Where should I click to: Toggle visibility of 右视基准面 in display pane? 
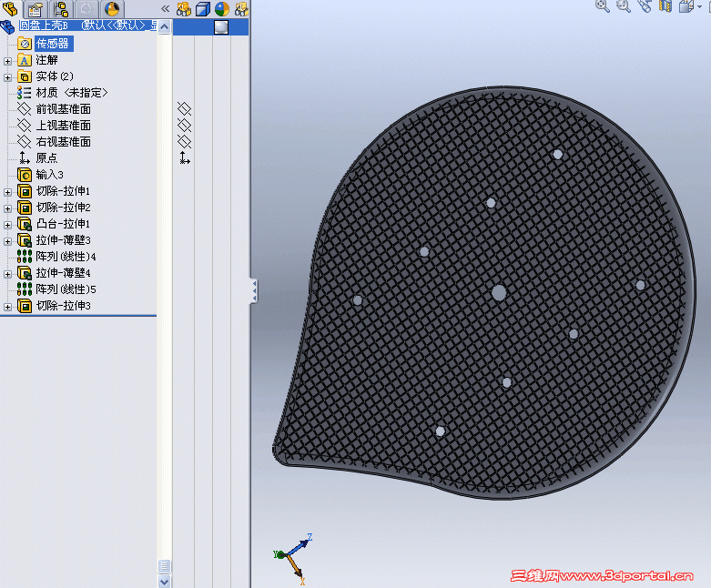tap(184, 141)
